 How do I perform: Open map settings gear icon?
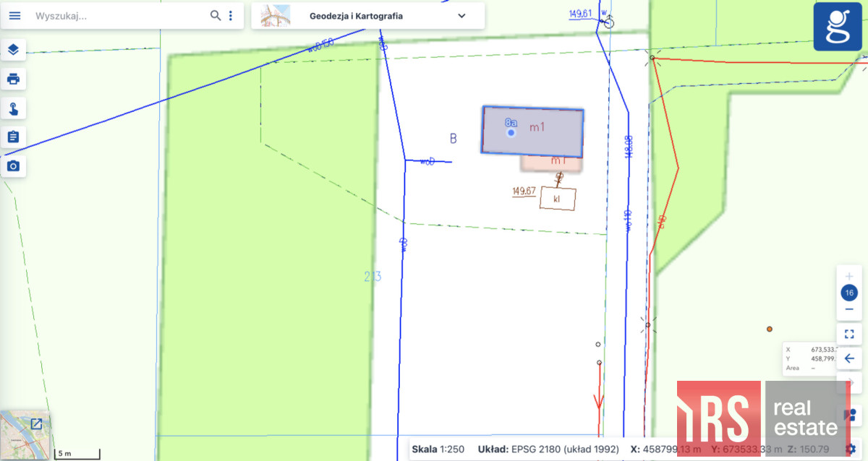[851, 449]
